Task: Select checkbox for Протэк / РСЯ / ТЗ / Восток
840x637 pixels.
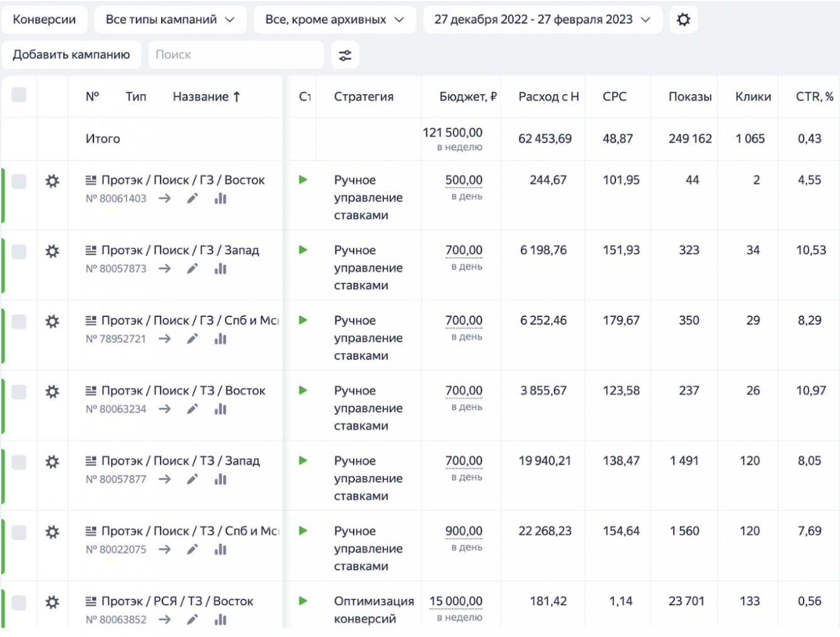Action: pos(19,603)
